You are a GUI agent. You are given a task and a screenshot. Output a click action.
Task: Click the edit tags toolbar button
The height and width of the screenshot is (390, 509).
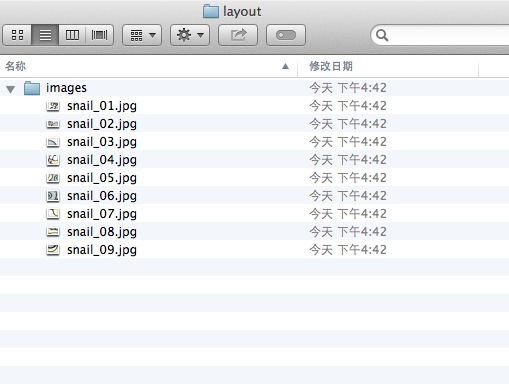click(x=286, y=35)
